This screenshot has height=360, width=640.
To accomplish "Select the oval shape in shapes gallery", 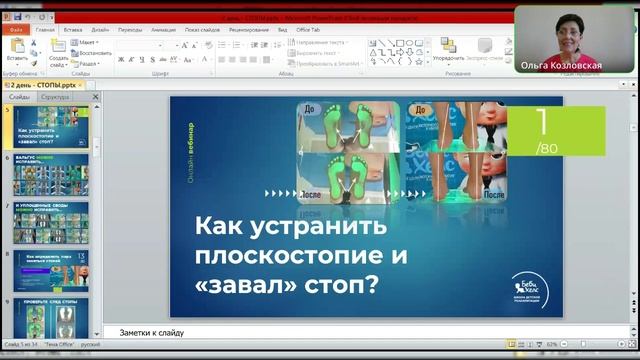I will click(x=409, y=43).
